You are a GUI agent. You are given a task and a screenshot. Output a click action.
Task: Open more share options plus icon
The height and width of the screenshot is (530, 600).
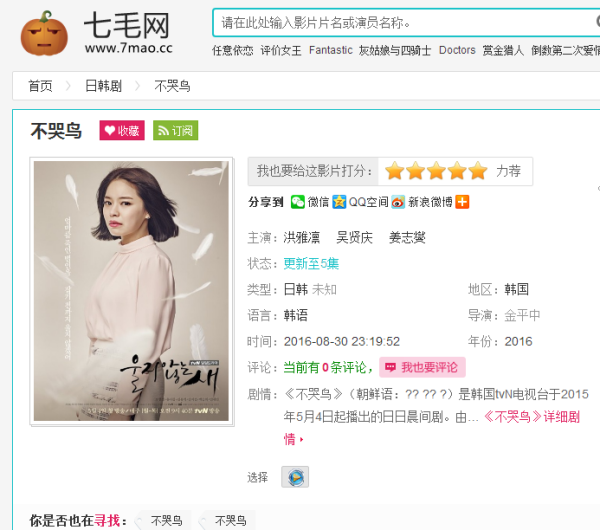pyautogui.click(x=462, y=202)
